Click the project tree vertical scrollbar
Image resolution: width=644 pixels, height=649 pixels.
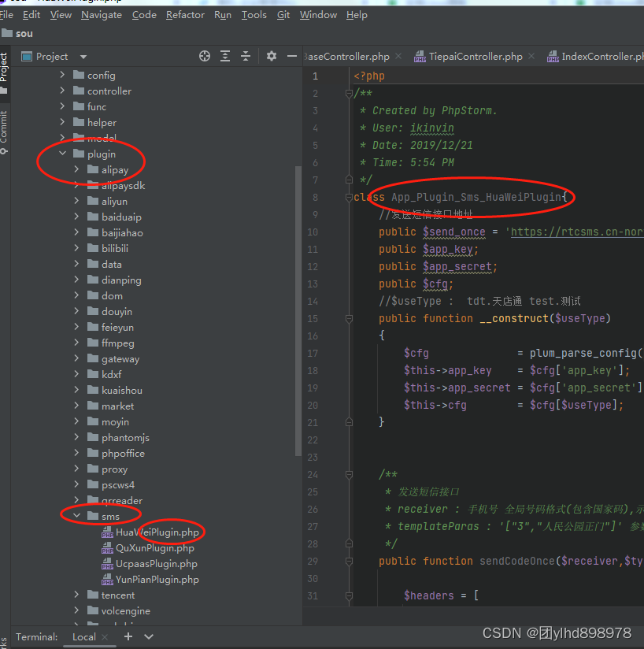[x=298, y=310]
